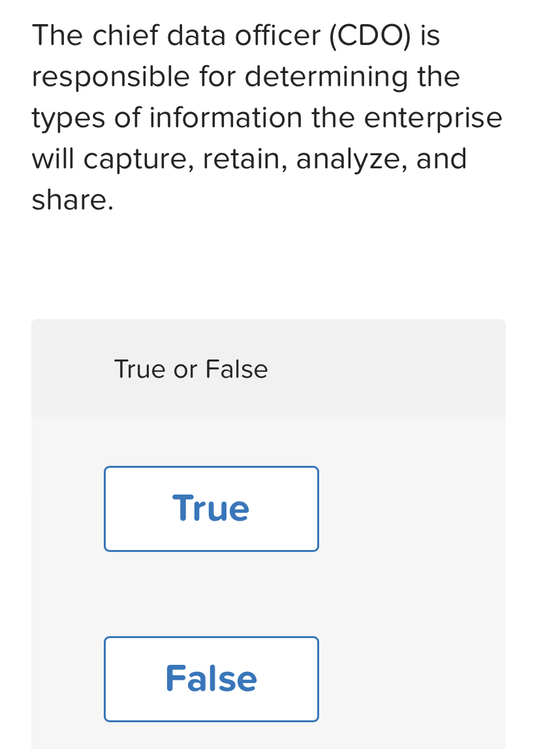Image resolution: width=560 pixels, height=749 pixels.
Task: Click the 'True or False' header label
Action: 191,369
